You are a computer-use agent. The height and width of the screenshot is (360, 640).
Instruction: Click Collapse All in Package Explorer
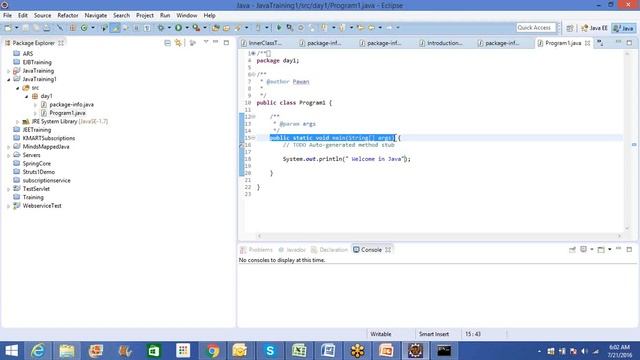167,42
